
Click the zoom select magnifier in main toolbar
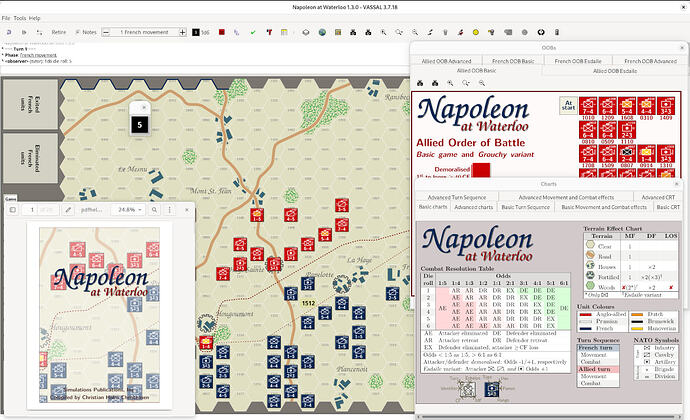399,32
